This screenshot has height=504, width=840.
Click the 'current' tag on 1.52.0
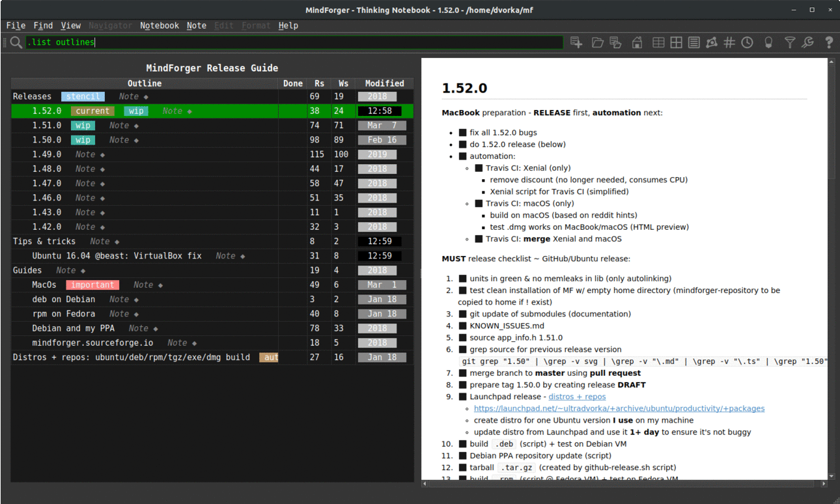(x=92, y=111)
